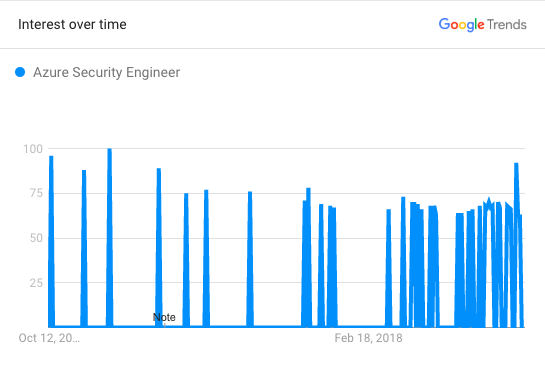545x370 pixels.
Task: Click the 100 value axis label
Action: coord(33,149)
